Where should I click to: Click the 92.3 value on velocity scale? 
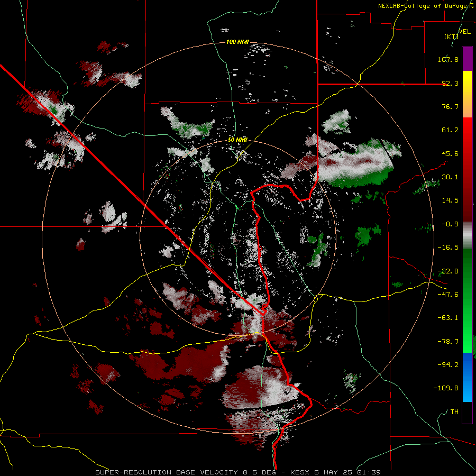450,83
